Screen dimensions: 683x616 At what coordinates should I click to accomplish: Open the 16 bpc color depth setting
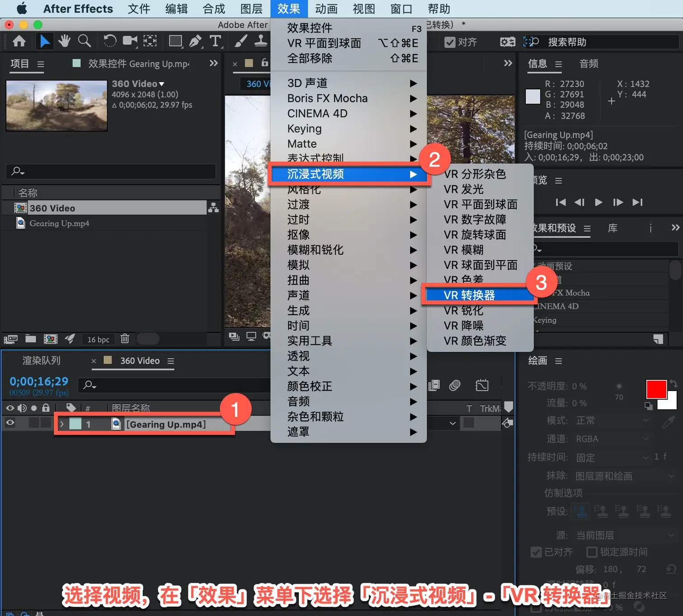[x=98, y=339]
